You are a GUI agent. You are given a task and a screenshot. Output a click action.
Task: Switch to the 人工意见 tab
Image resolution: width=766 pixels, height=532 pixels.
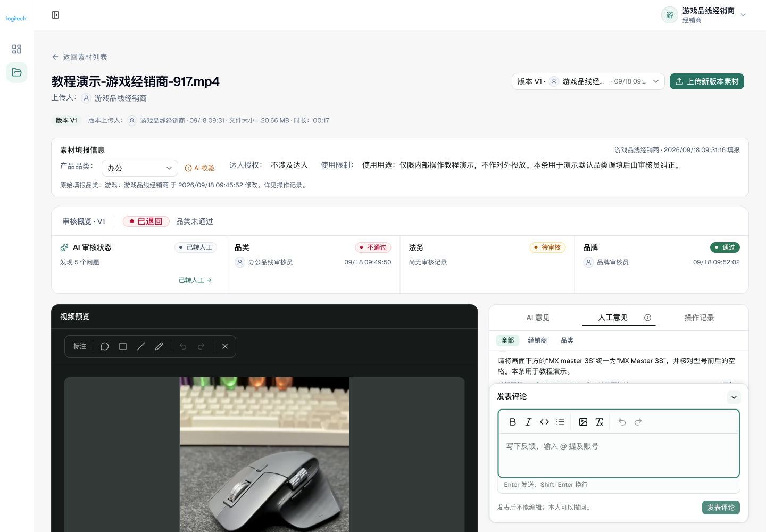click(613, 318)
